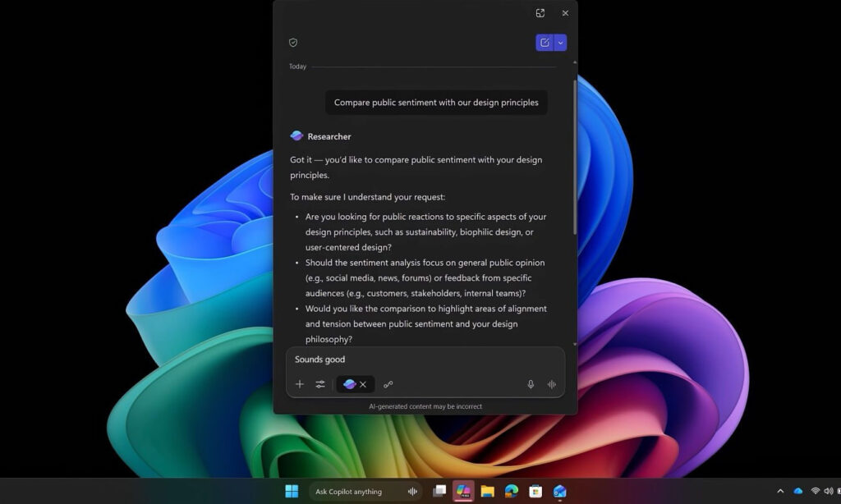
Task: Open the response tuning sliders icon
Action: tap(319, 384)
